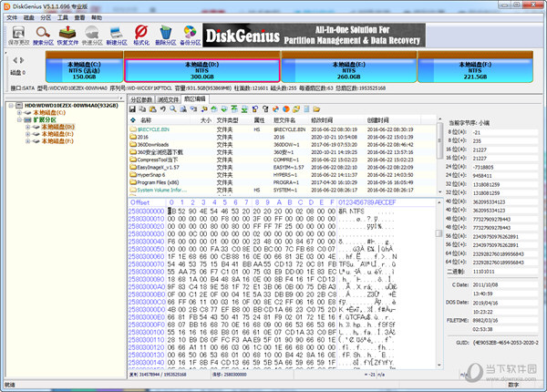Image resolution: width=547 pixels, height=392 pixels.
Task: Click the first hex byte at offset 2580300000
Action: click(x=171, y=211)
